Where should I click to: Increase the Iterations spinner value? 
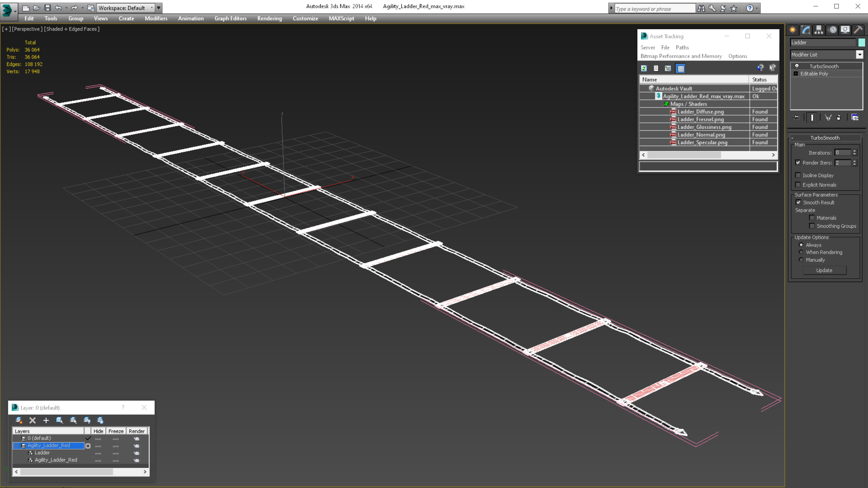854,151
